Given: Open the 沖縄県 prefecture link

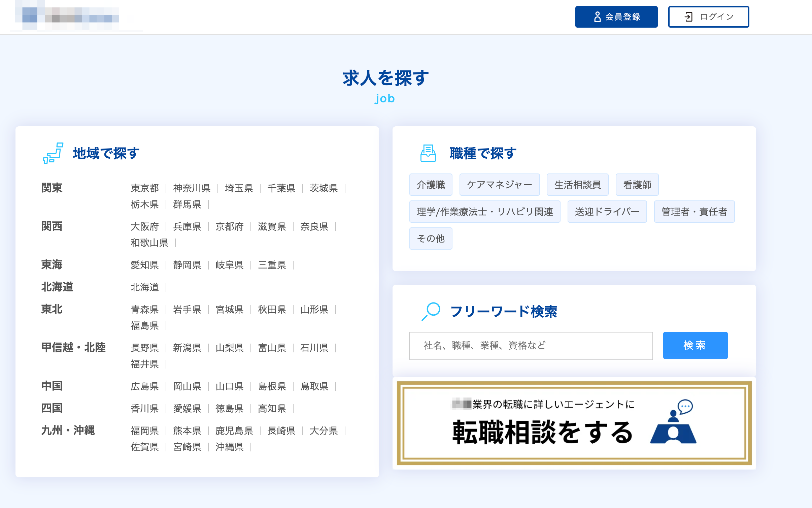Looking at the screenshot, I should point(229,447).
